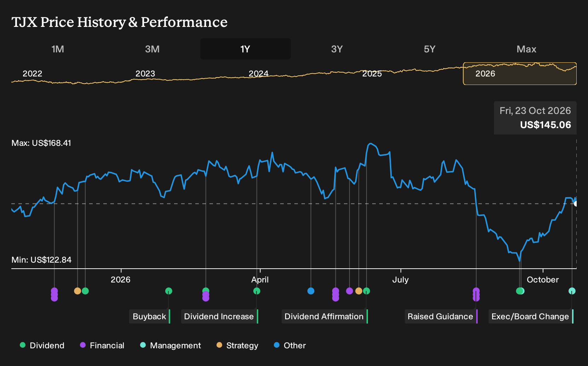
Task: Toggle the Financial legend filter
Action: click(x=102, y=345)
